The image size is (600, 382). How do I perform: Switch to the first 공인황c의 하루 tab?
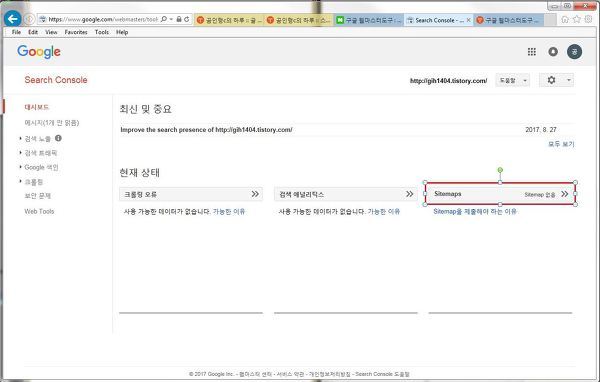pos(229,20)
